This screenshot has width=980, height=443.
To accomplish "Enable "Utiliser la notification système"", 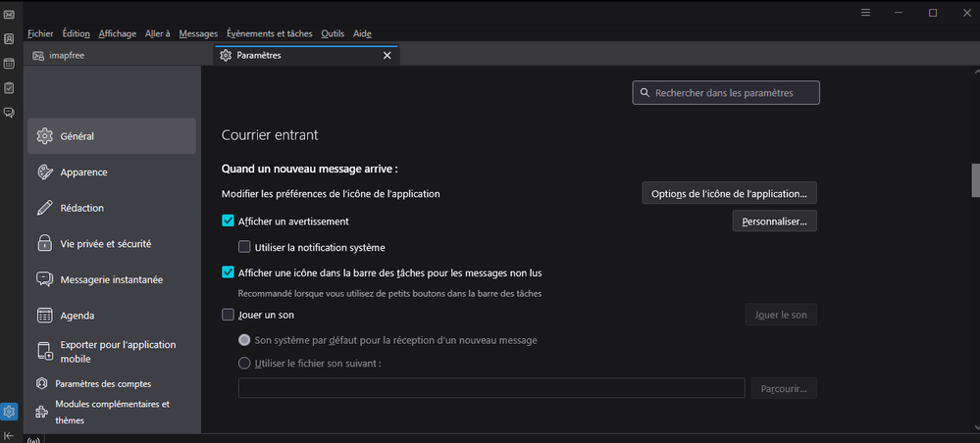I will point(245,247).
